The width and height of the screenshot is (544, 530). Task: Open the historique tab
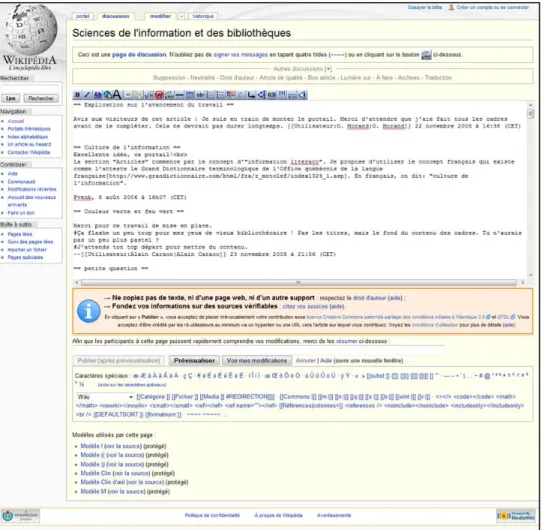pos(203,16)
